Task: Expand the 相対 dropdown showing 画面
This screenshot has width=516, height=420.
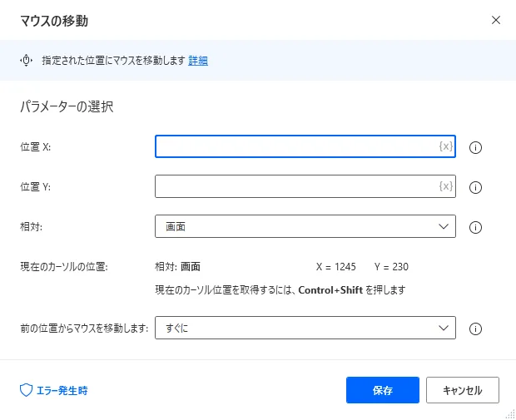Action: 305,226
